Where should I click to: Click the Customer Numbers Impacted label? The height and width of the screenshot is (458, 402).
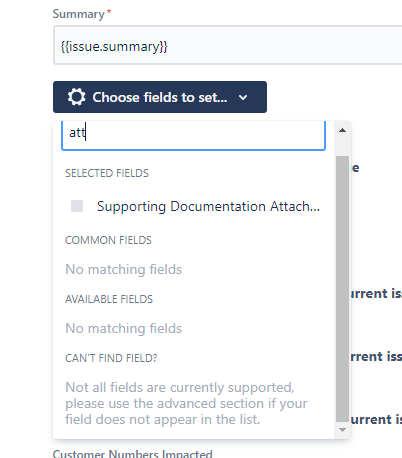(x=133, y=454)
